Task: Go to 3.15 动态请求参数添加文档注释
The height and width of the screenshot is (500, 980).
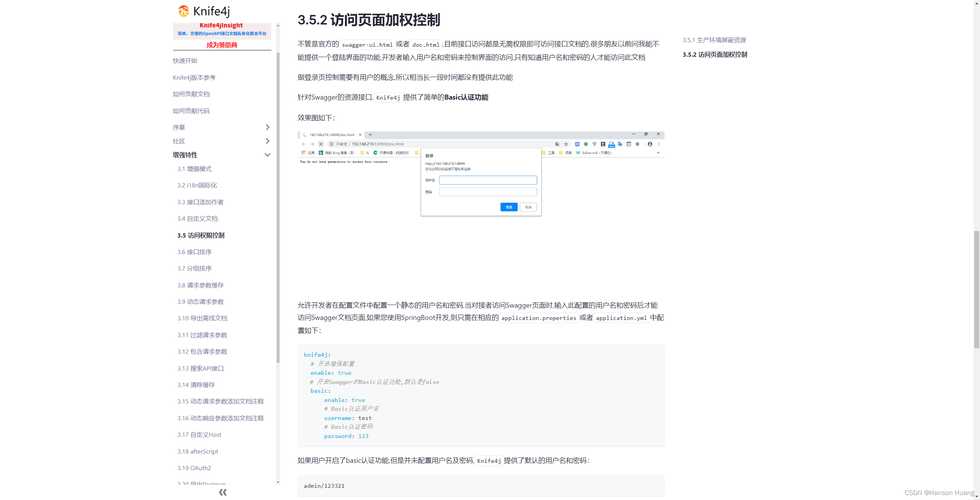Action: [220, 401]
